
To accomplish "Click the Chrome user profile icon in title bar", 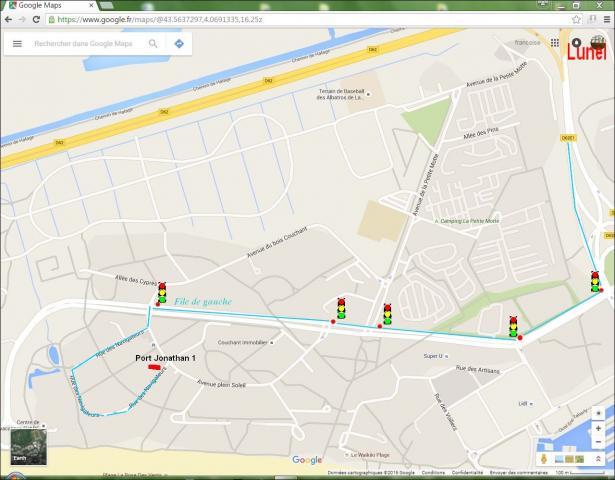I will point(543,4).
